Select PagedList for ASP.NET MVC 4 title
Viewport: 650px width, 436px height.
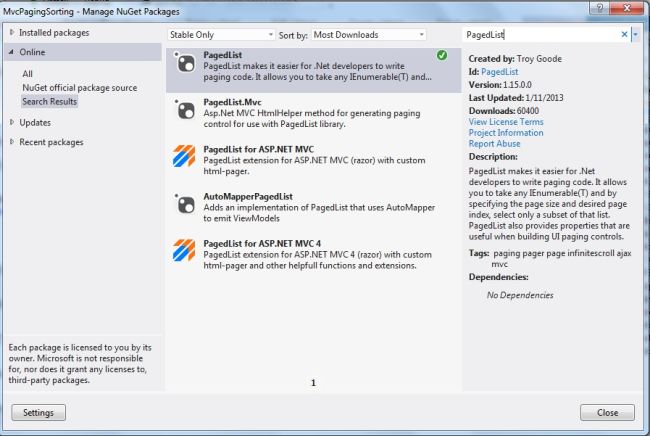262,243
